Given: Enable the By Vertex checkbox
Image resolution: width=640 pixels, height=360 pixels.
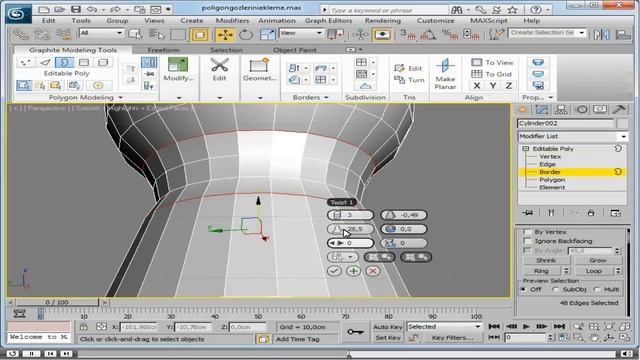Looking at the screenshot, I should click(528, 231).
